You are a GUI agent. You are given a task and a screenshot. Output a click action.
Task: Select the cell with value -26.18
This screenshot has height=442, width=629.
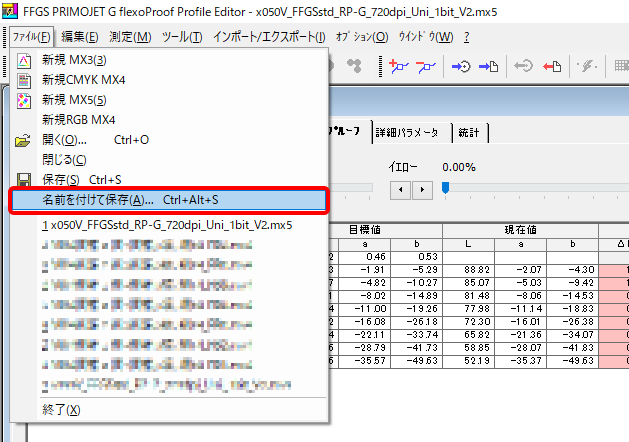417,322
